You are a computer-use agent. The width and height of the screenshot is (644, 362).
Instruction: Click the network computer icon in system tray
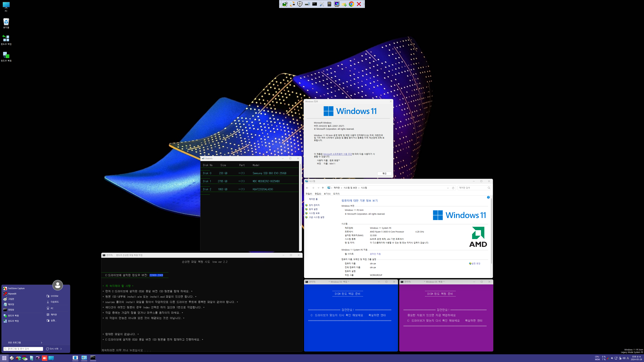616,358
